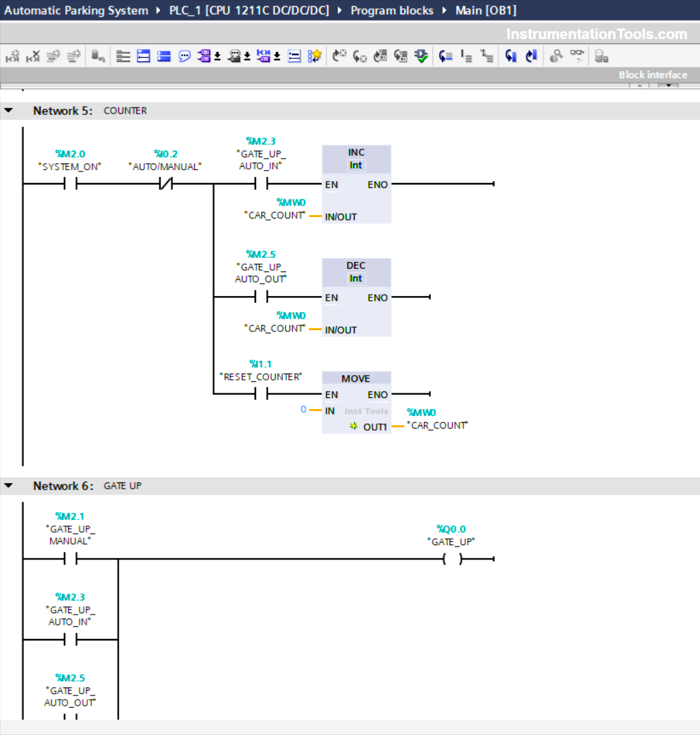700x735 pixels.
Task: Click the second curved arrow with X error icon
Action: 360,56
